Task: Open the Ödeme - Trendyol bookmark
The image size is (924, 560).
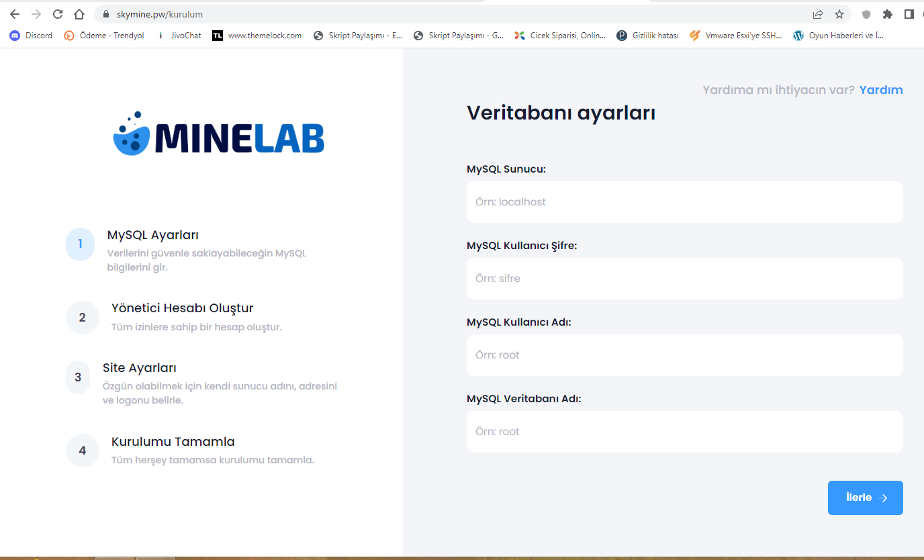Action: pyautogui.click(x=104, y=36)
